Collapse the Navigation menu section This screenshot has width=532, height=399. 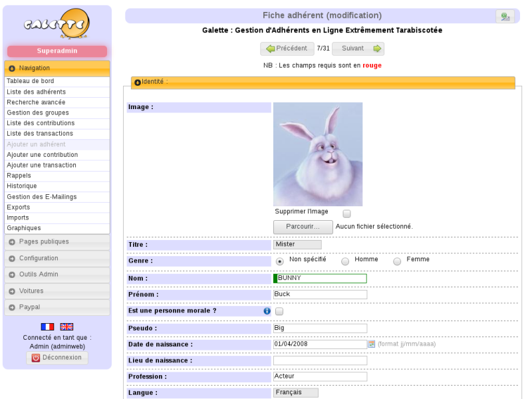pos(57,68)
